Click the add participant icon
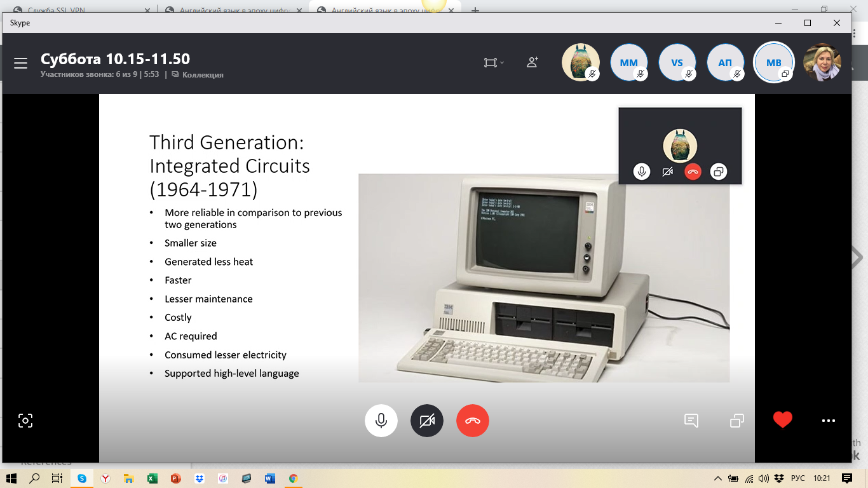 [532, 62]
